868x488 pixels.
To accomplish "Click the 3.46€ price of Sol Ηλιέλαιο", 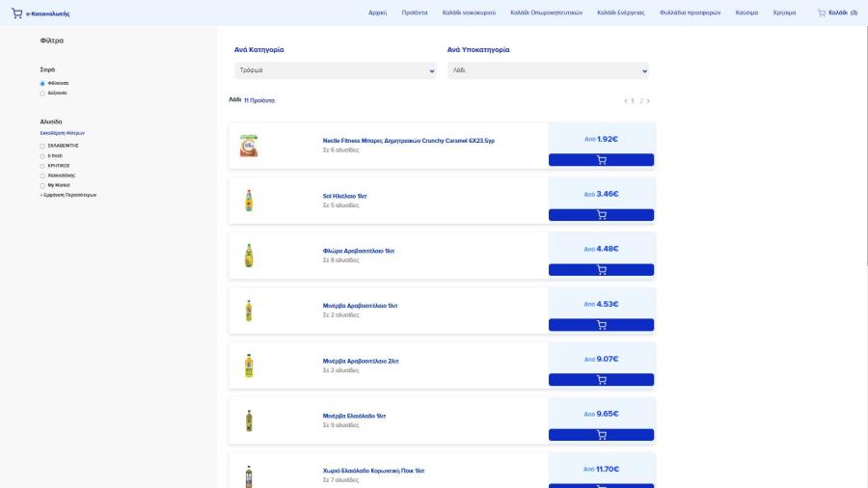I will click(608, 194).
